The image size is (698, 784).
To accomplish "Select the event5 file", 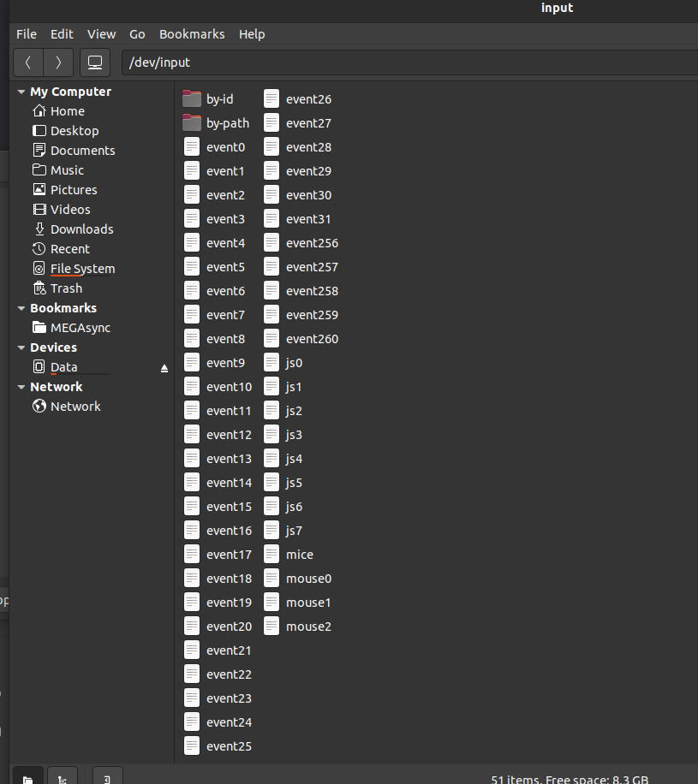I will tap(214, 267).
